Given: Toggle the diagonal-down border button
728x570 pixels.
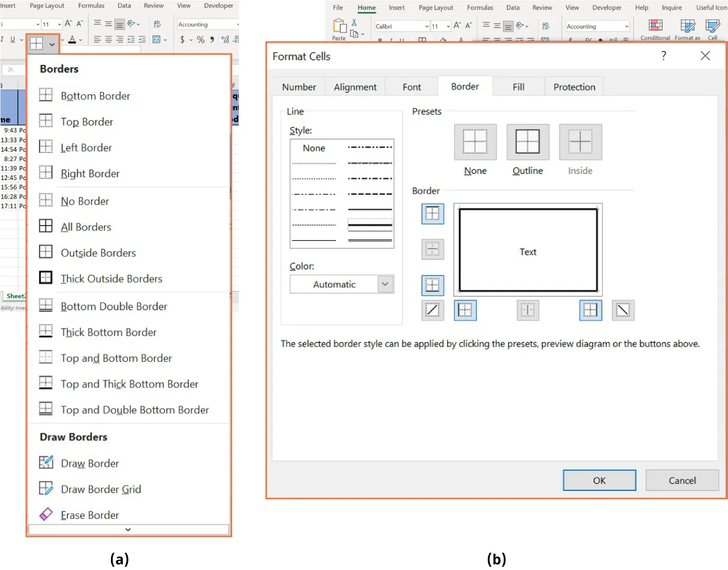Looking at the screenshot, I should coord(623,310).
